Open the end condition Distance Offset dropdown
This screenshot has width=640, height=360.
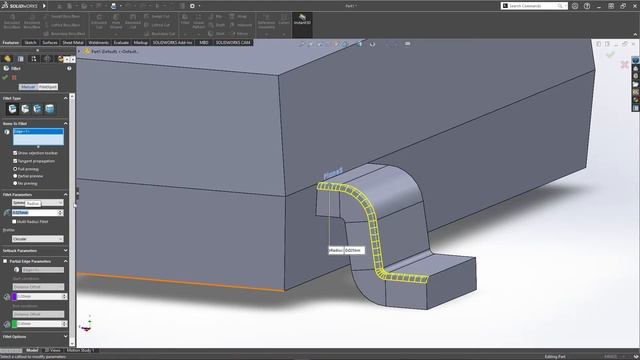[38, 314]
